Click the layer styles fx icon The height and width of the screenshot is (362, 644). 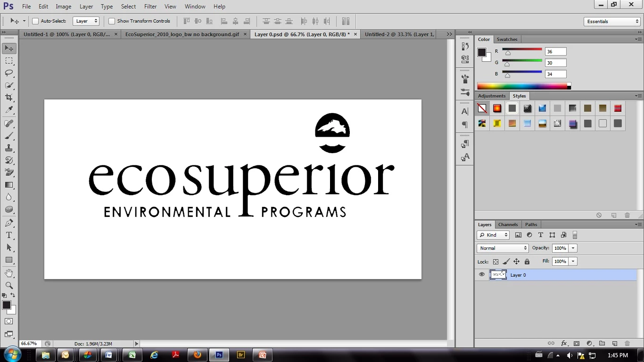(564, 344)
